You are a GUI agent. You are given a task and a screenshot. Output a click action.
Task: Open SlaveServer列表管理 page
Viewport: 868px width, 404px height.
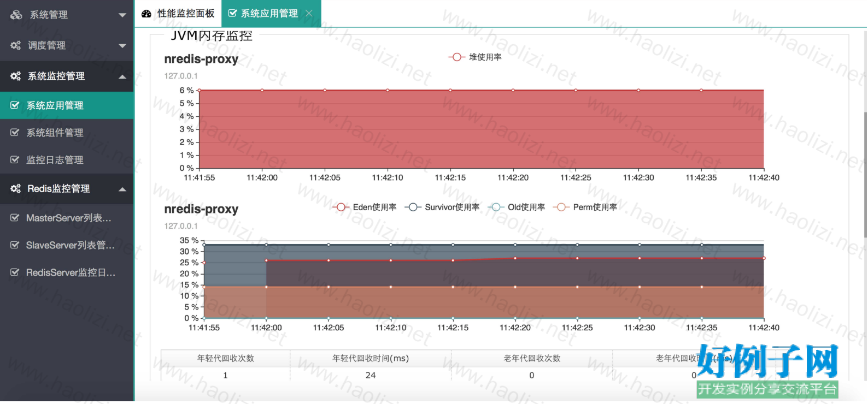point(70,245)
